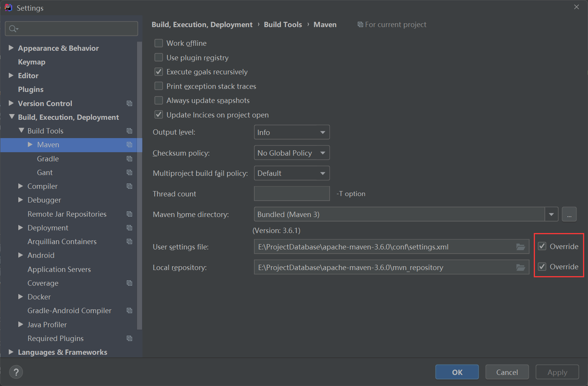The height and width of the screenshot is (386, 588).
Task: Enable Use plugin registry checkbox
Action: point(158,58)
